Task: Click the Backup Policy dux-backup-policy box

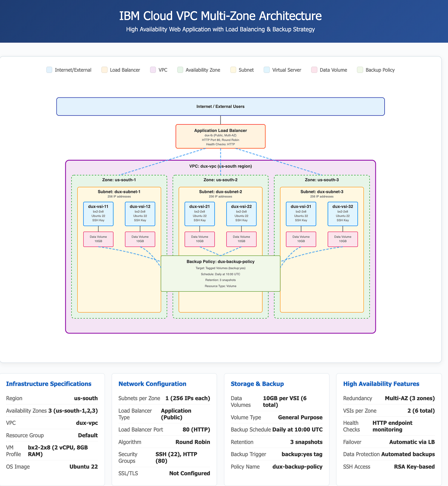Action: (x=220, y=273)
